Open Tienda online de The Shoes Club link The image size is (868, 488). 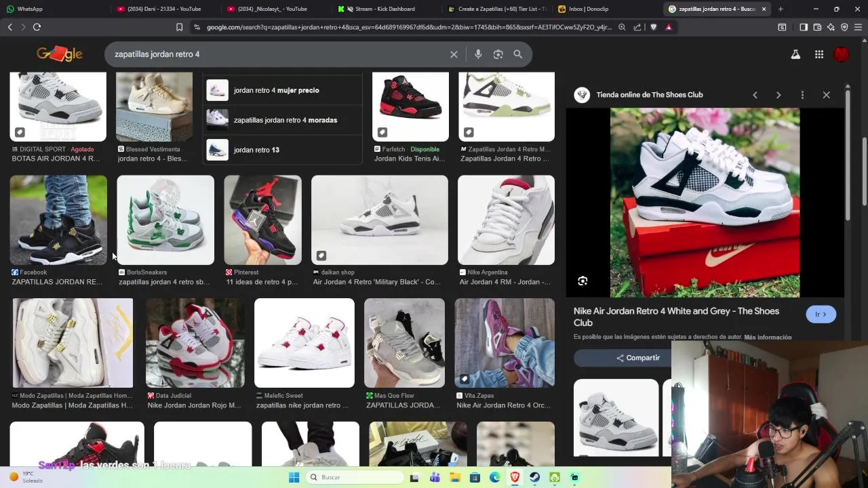click(649, 95)
